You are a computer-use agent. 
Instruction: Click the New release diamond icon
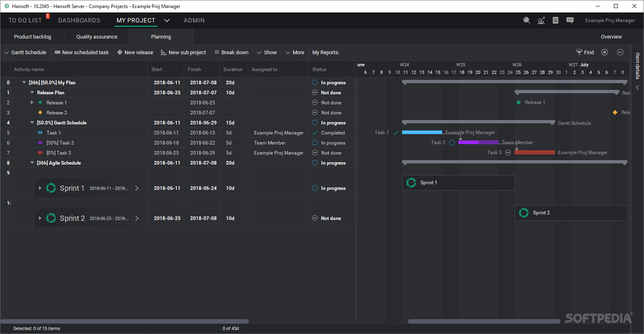pos(120,52)
